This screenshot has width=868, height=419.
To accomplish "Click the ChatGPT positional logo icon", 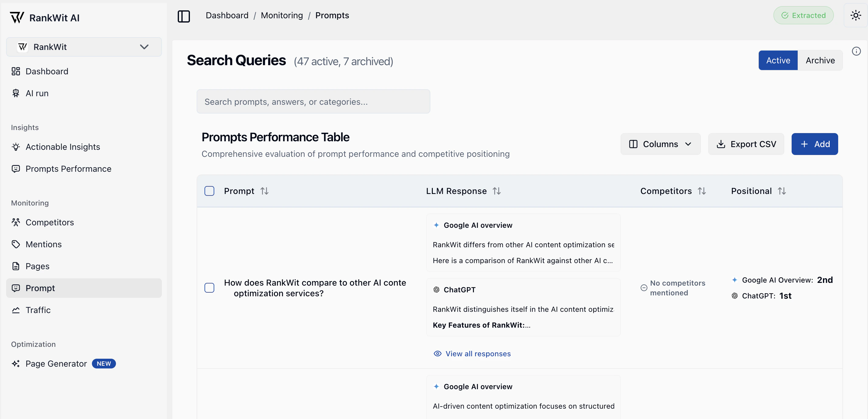I will [735, 296].
